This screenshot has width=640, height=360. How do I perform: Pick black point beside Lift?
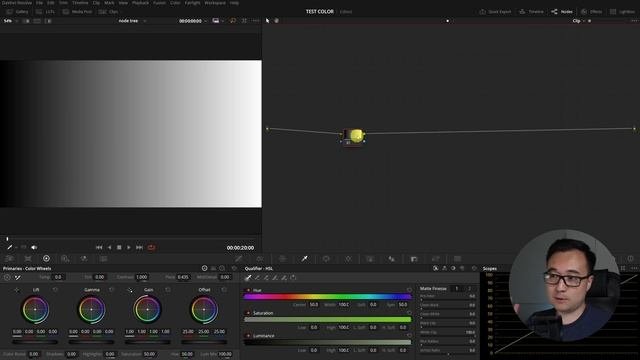tap(17, 290)
